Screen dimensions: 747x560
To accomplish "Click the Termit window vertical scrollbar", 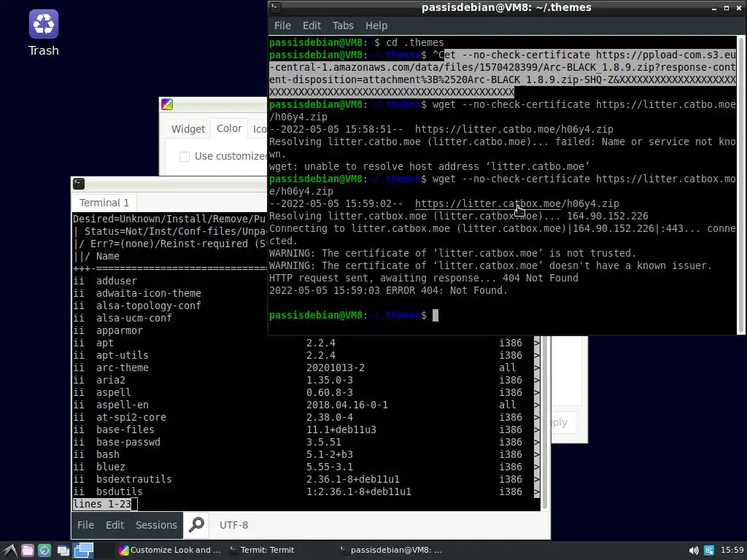I will click(x=545, y=421).
